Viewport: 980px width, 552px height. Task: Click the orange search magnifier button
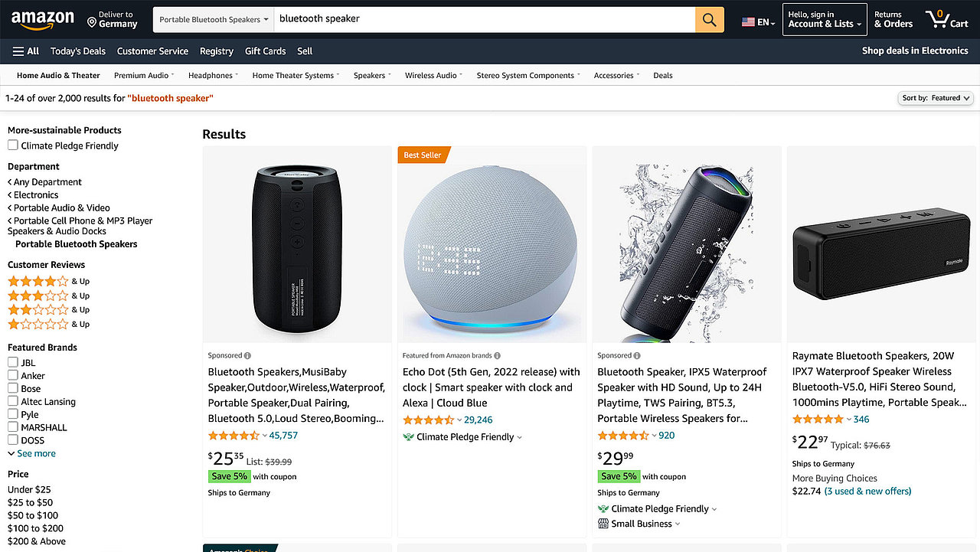pos(708,18)
